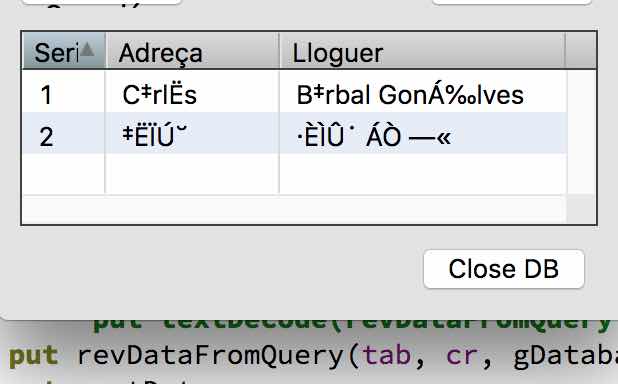Screen dimensions: 618x384
Task: Click the horizontal scrollbar track below rows
Action: pyautogui.click(x=294, y=210)
